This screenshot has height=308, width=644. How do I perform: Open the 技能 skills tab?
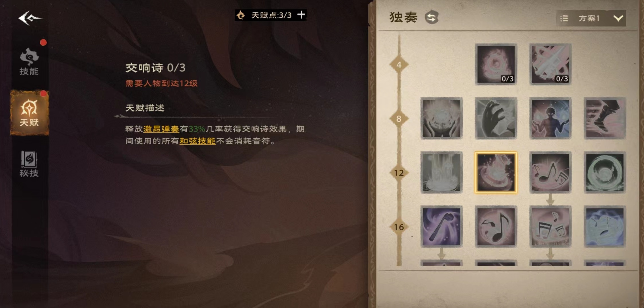click(x=29, y=62)
